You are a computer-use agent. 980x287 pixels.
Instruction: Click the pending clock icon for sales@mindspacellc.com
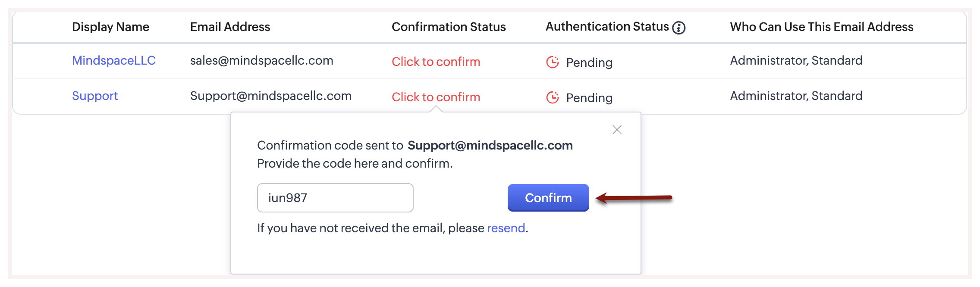553,62
